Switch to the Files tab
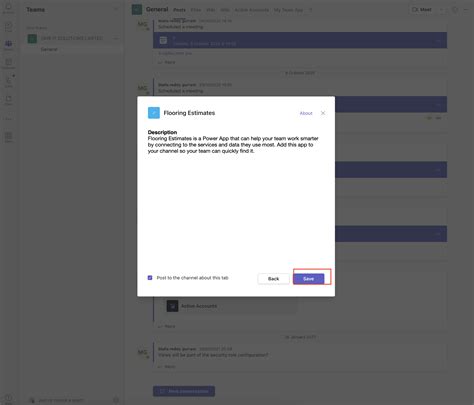Image resolution: width=474 pixels, height=405 pixels. click(x=196, y=10)
